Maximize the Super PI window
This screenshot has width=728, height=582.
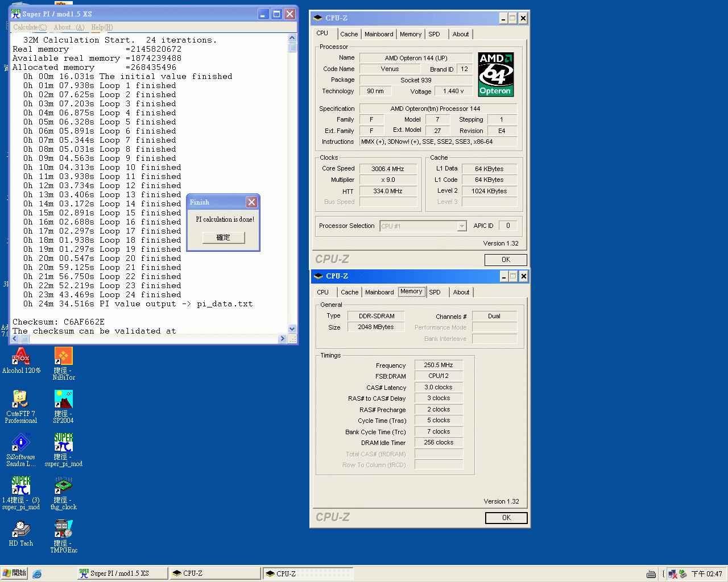pyautogui.click(x=276, y=14)
